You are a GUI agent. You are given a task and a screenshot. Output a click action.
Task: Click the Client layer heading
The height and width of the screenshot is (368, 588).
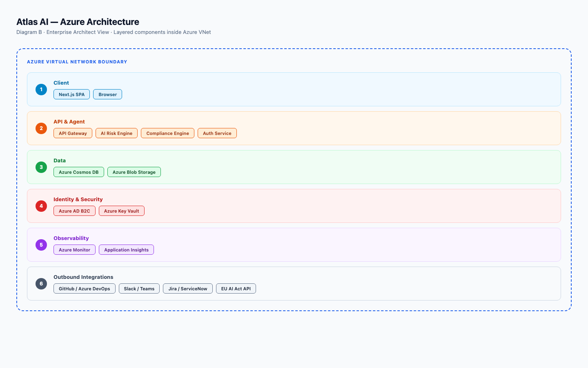click(61, 83)
